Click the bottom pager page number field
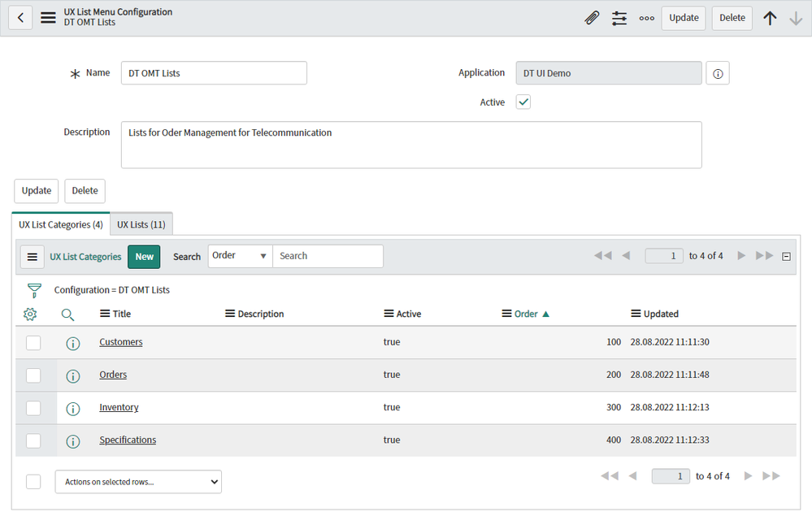Viewport: 812px width, 516px height. click(x=671, y=476)
